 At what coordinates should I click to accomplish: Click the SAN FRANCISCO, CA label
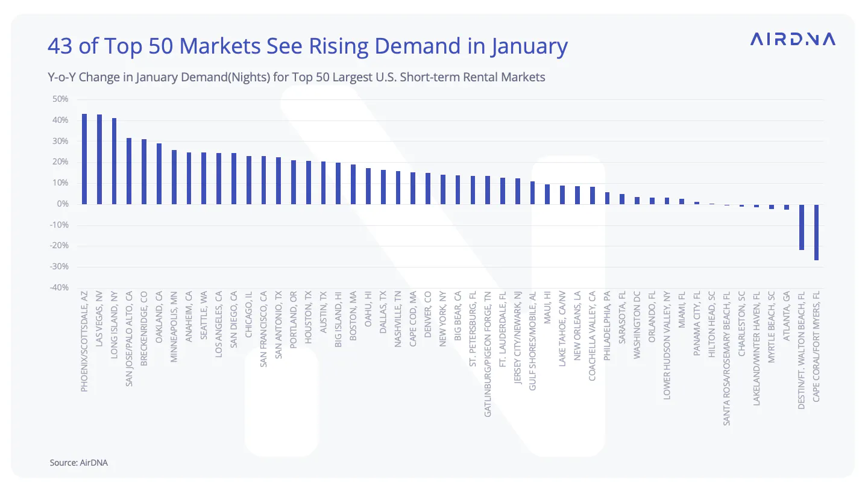coord(263,328)
